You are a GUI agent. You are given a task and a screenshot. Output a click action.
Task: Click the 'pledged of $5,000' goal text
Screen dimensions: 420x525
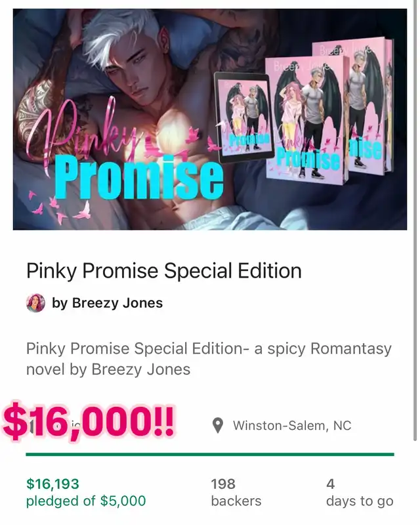click(x=86, y=501)
